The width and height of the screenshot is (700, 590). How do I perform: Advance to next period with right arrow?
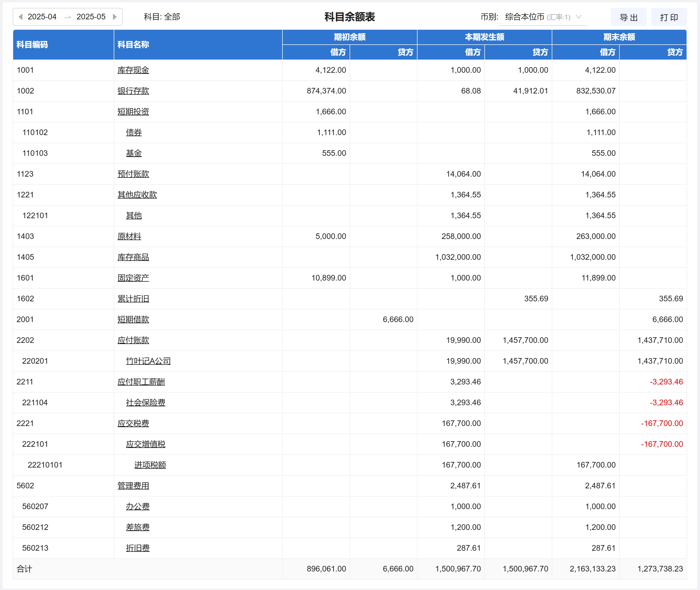click(x=115, y=17)
